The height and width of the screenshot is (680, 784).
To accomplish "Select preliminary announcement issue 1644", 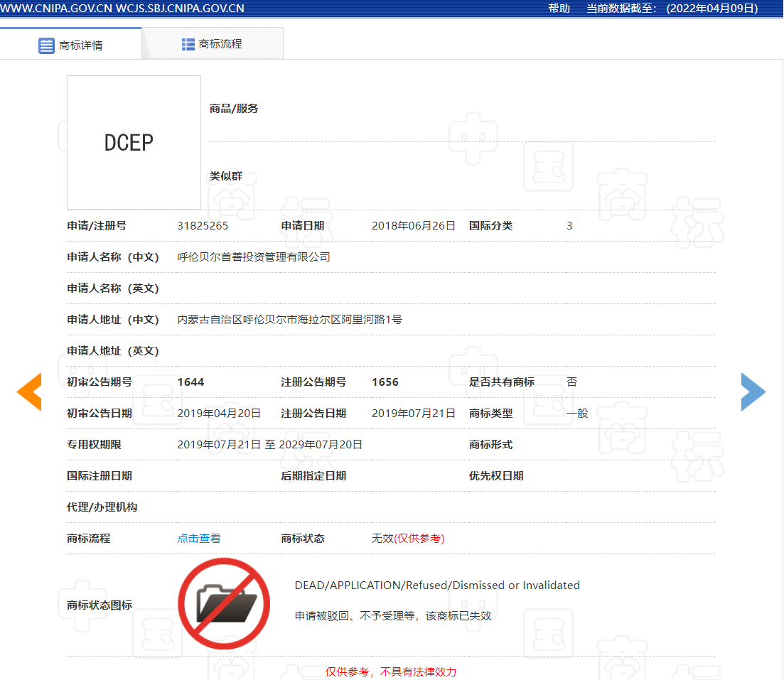I will [x=190, y=382].
